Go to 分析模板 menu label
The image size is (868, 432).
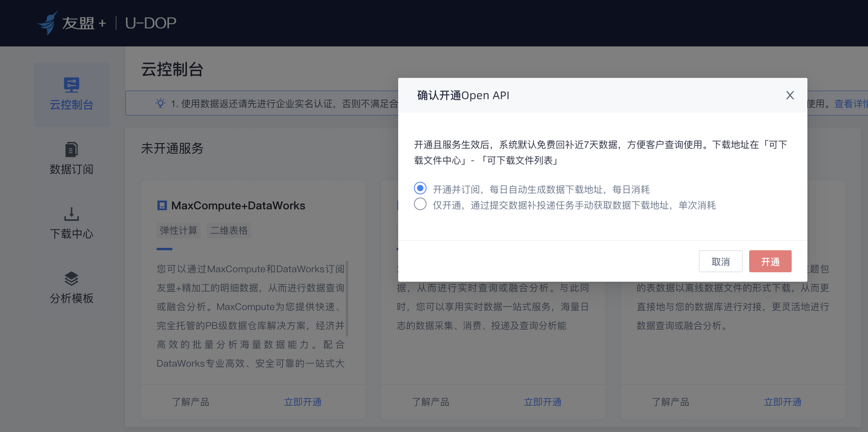tap(72, 298)
